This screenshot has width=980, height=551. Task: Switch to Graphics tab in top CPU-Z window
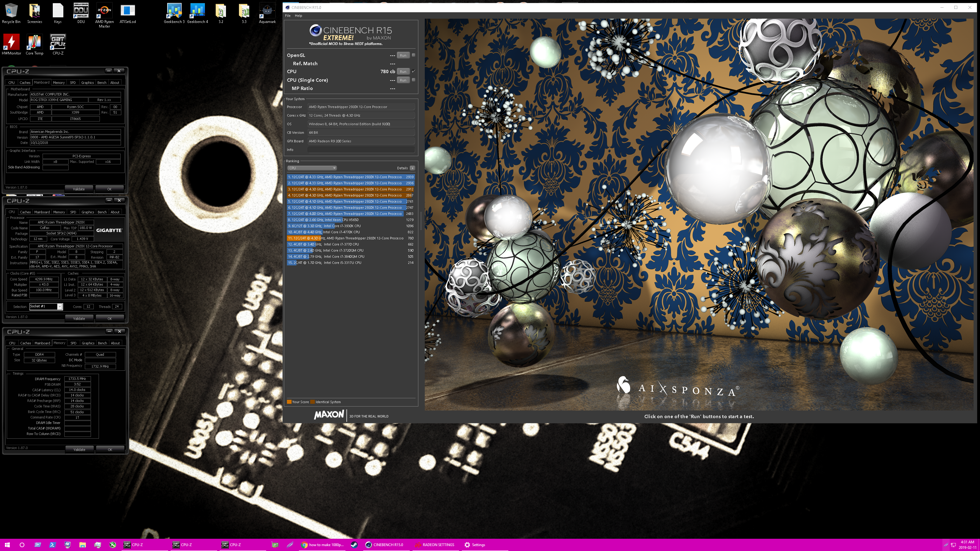pos(87,83)
